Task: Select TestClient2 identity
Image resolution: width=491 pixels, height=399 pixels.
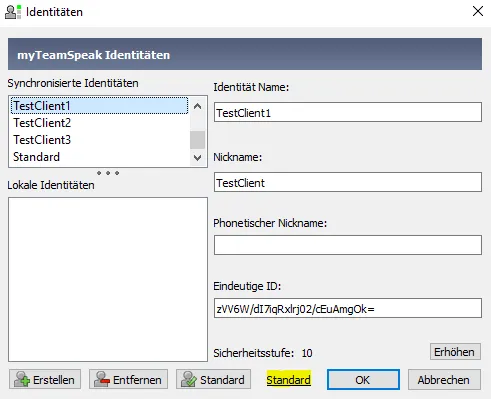Action: click(x=99, y=123)
